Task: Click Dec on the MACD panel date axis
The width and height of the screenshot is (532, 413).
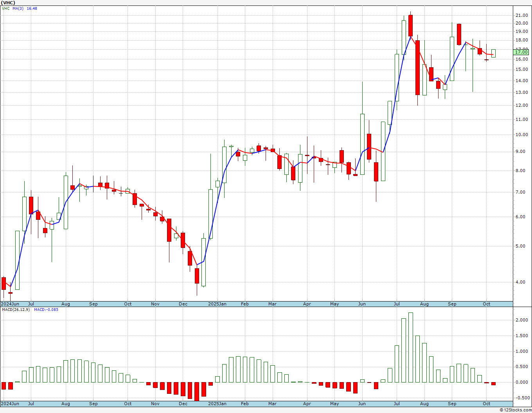Action: pyautogui.click(x=183, y=404)
